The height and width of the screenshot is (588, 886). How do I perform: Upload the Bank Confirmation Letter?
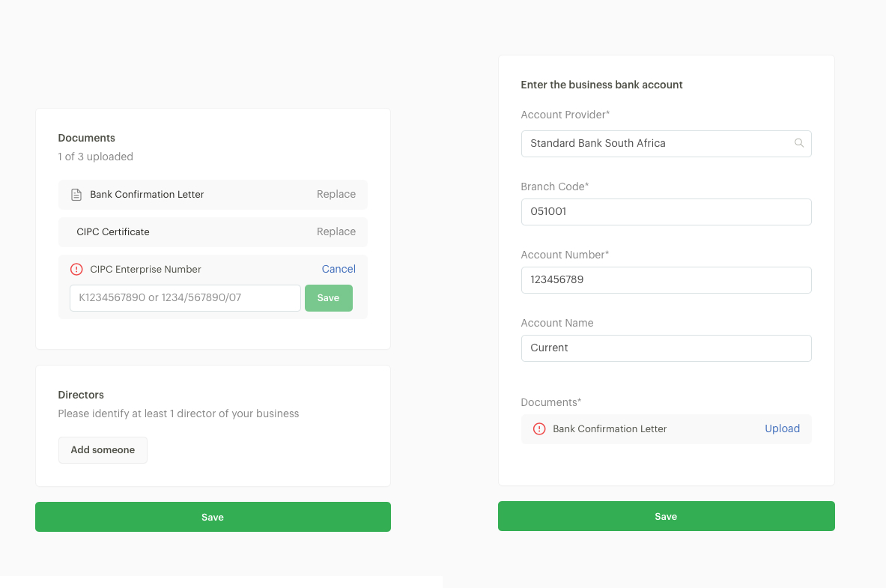pos(782,428)
